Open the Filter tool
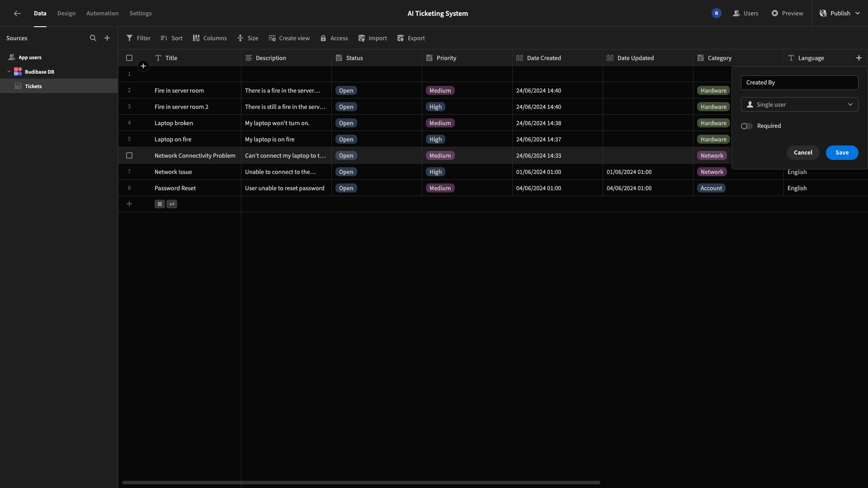The width and height of the screenshot is (868, 488). (x=138, y=38)
